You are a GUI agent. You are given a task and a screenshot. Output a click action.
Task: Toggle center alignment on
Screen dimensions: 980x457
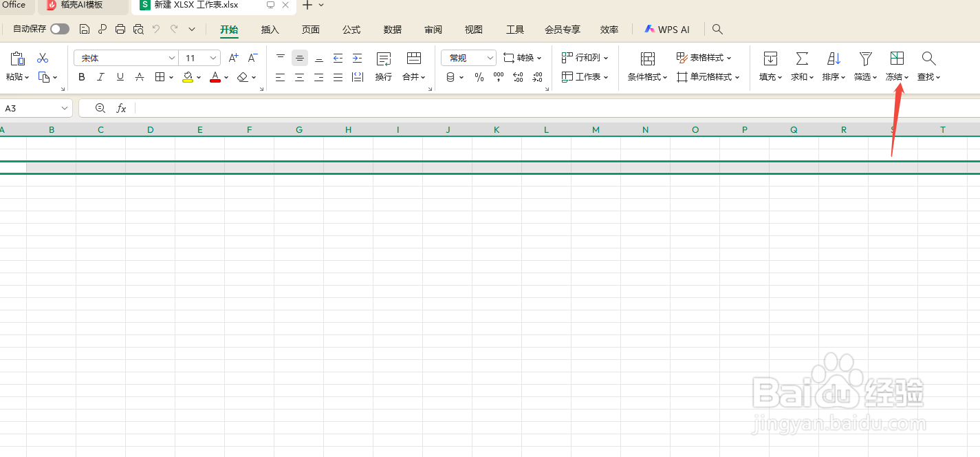pos(299,76)
